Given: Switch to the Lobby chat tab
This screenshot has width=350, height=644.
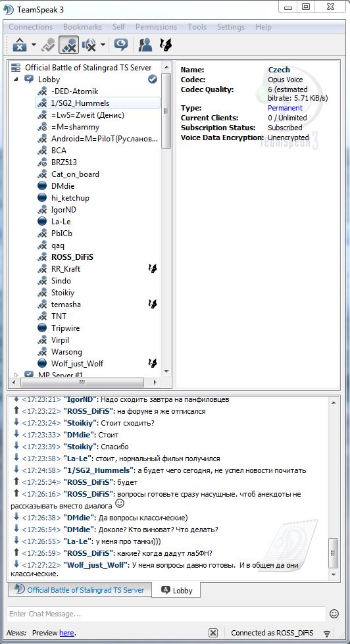Looking at the screenshot, I should click(176, 590).
